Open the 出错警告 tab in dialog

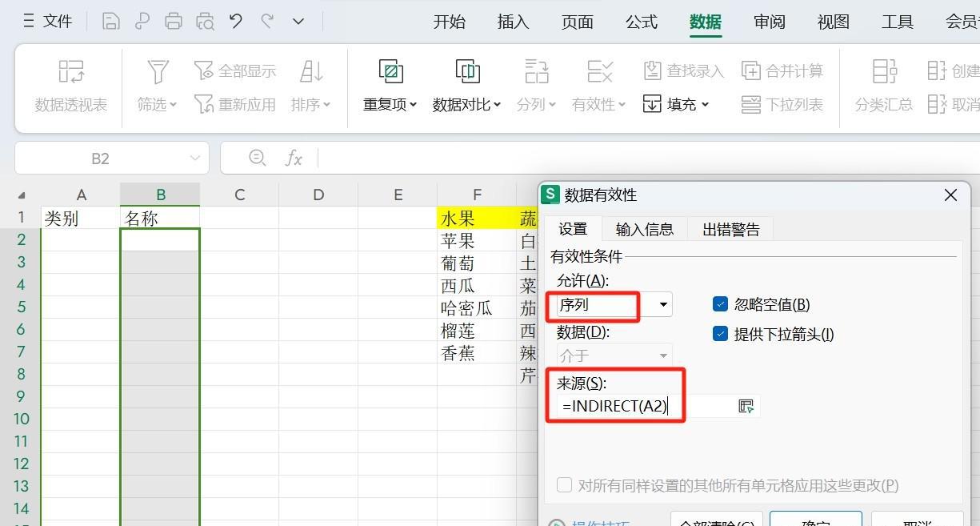point(731,229)
